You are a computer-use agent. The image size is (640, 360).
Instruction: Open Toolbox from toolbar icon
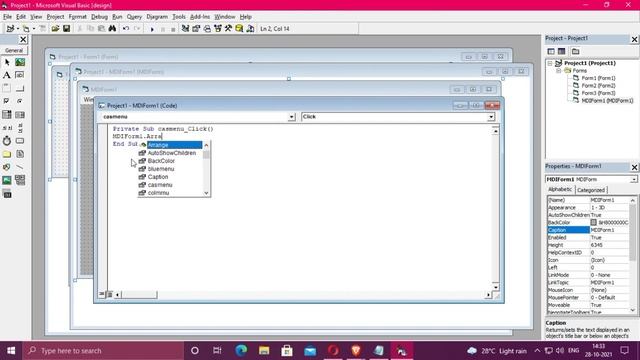[x=228, y=29]
